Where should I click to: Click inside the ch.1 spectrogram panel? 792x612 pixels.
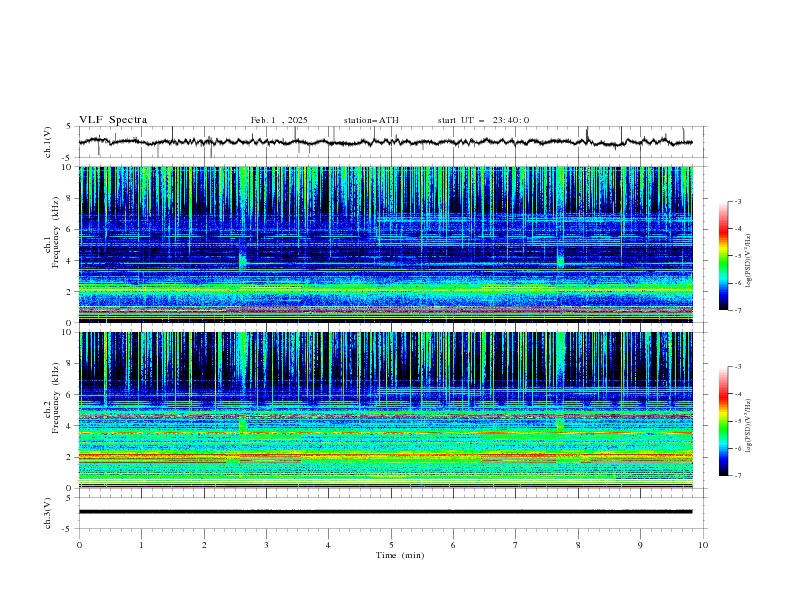click(386, 244)
